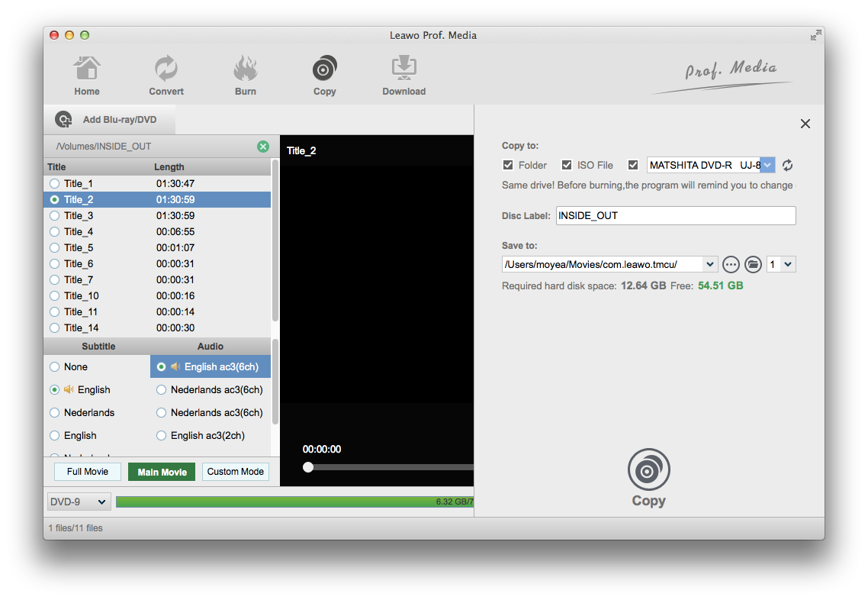Viewport: 868px width, 600px height.
Task: Open the Home module
Action: point(87,76)
